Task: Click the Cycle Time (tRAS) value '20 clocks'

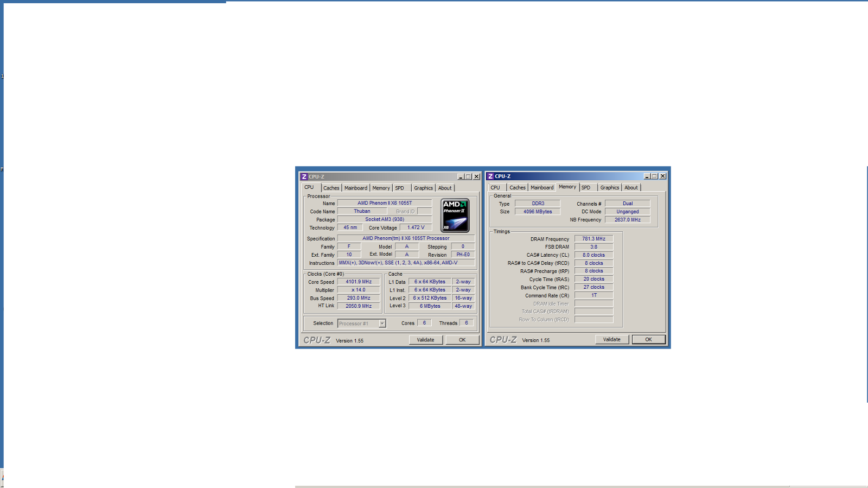Action: [x=593, y=279]
